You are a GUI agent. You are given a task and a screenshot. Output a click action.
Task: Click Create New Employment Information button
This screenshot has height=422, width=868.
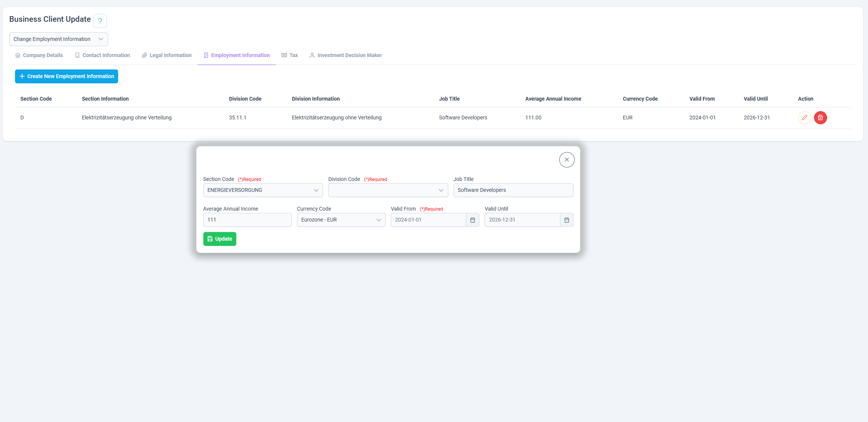click(x=66, y=76)
